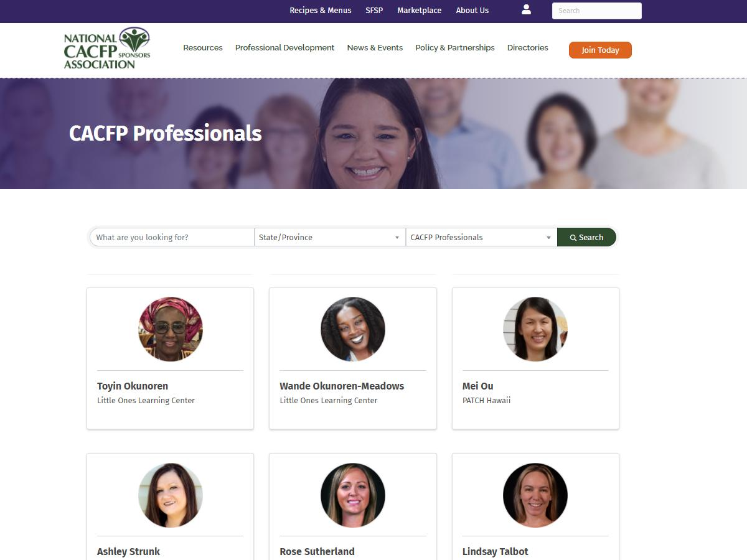Screen dimensions: 747x560
Task: Visit the Marketplace link
Action: [x=420, y=11]
